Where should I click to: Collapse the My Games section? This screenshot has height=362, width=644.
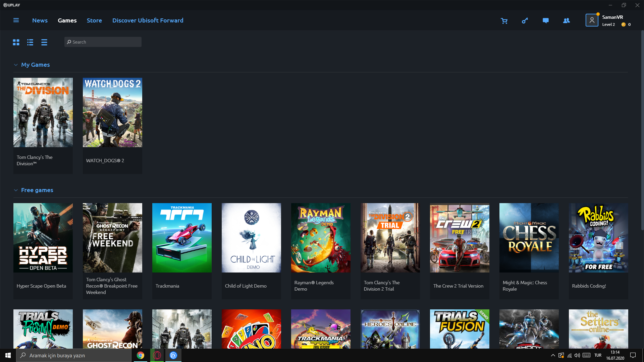pyautogui.click(x=16, y=65)
